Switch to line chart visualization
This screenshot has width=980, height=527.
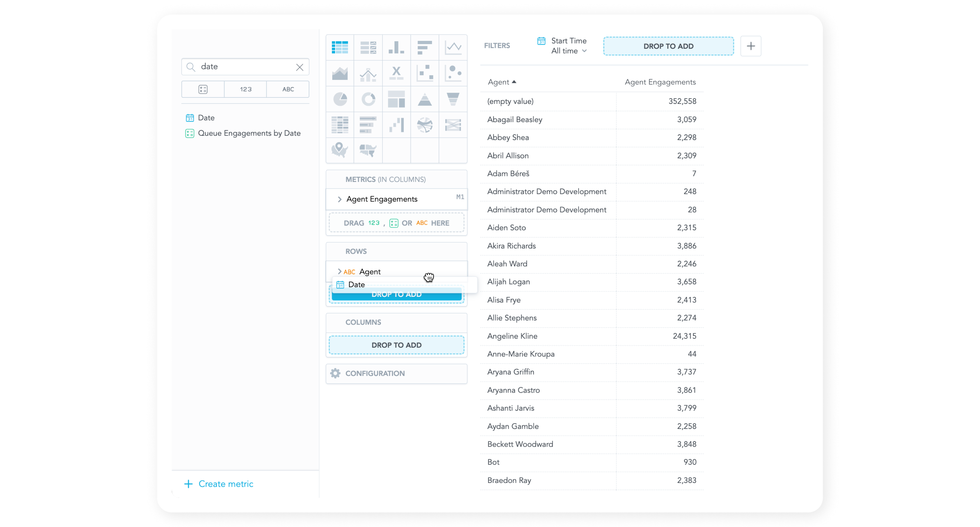453,48
